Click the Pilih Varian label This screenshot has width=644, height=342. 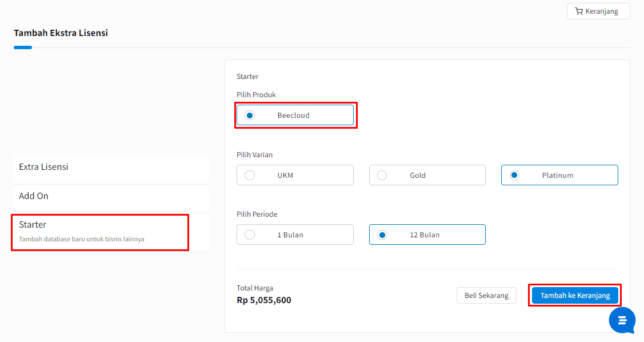(x=255, y=154)
